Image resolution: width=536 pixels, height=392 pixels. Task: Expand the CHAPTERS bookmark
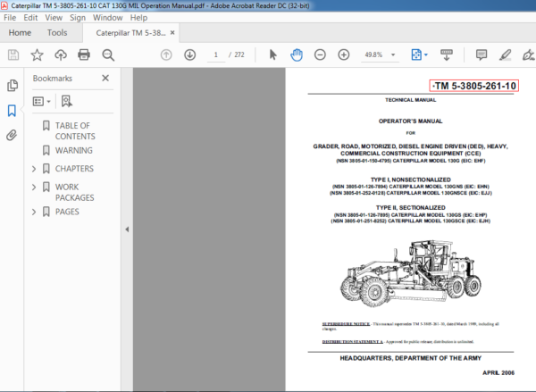click(34, 169)
